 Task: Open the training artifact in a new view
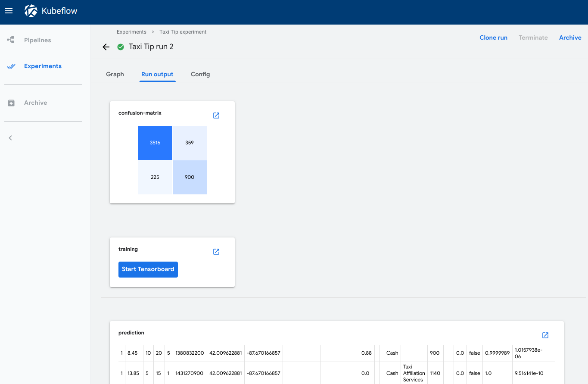216,252
